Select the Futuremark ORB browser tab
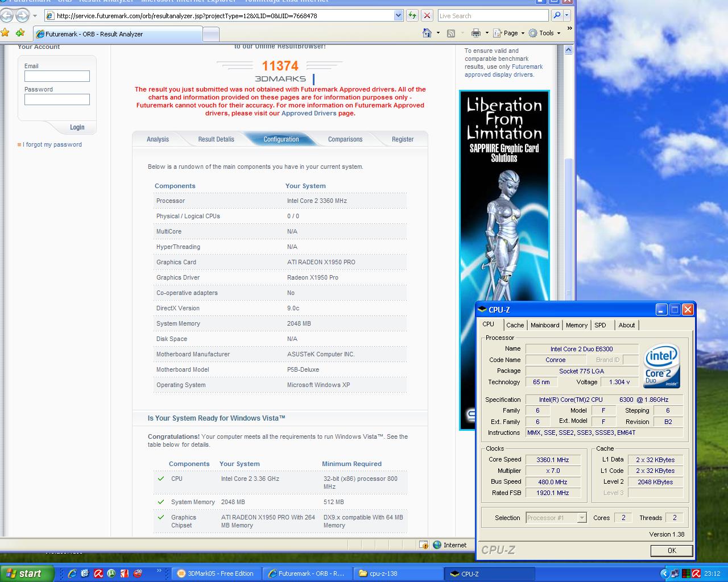 (x=118, y=34)
